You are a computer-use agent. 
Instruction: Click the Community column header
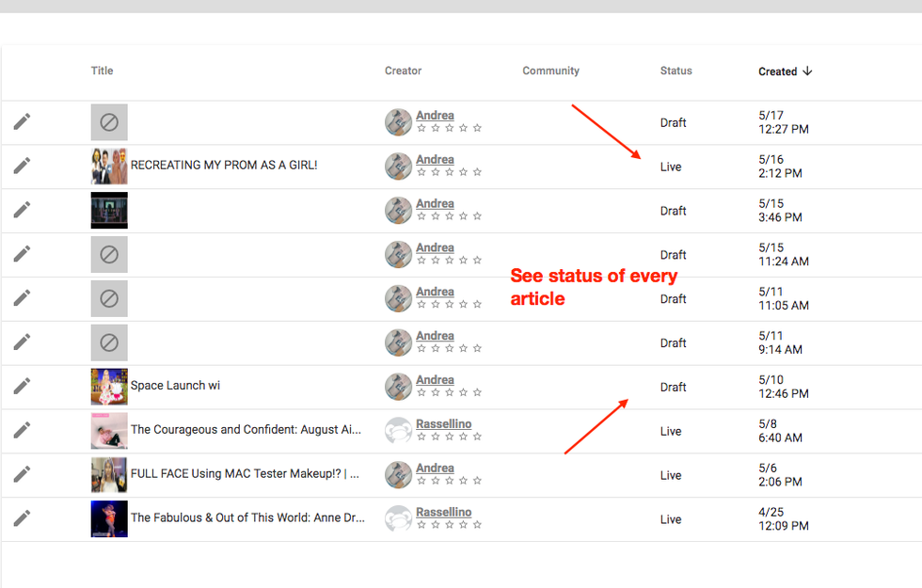click(550, 71)
